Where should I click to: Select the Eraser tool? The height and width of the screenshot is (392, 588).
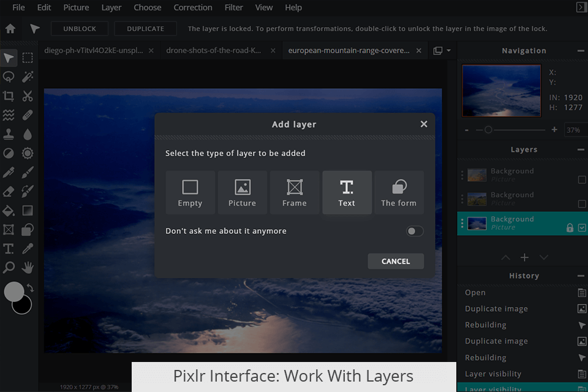(8, 191)
